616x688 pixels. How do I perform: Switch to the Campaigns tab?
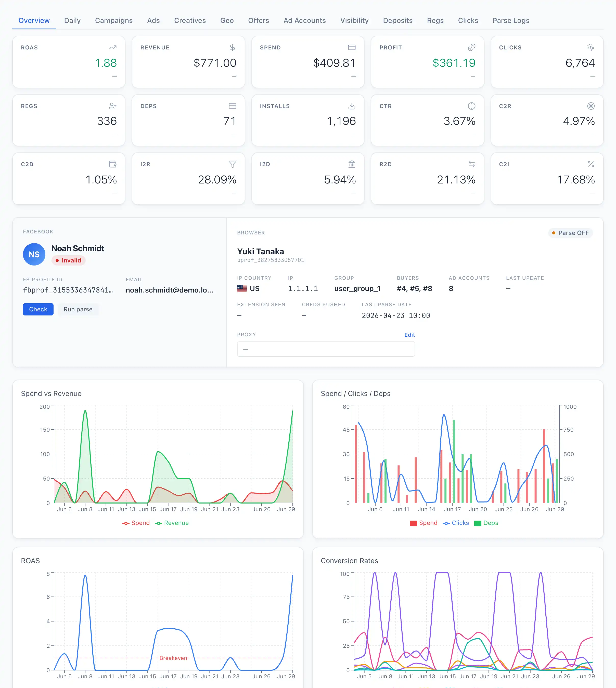pos(114,20)
